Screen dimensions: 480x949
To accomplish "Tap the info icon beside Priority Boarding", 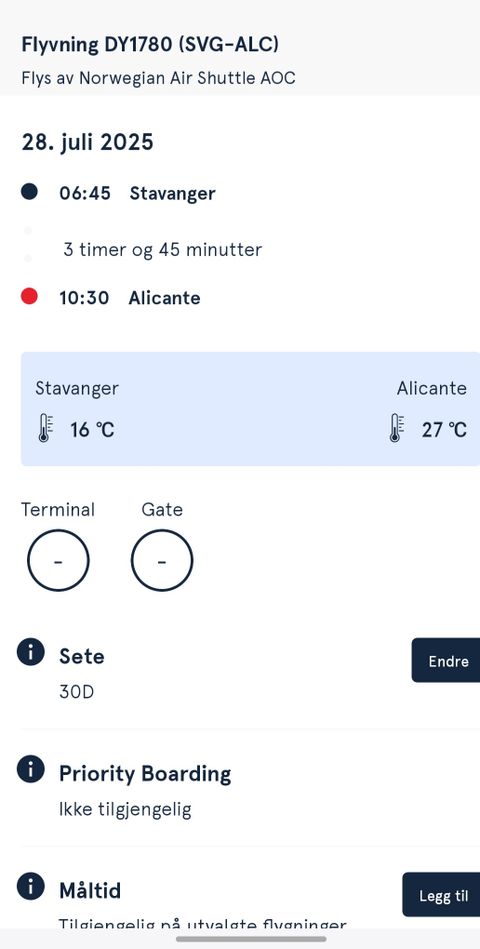I will click(x=30, y=769).
